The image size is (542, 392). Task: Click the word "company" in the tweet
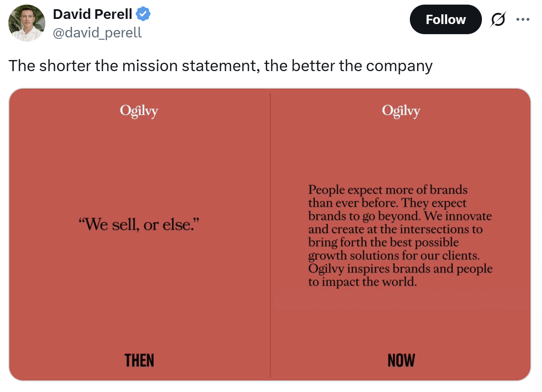coord(399,66)
